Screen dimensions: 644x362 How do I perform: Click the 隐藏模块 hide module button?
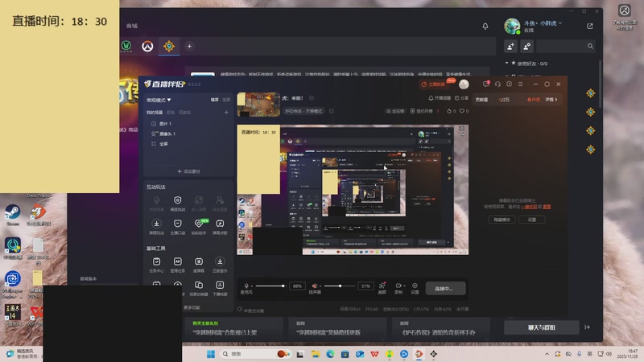pyautogui.click(x=502, y=220)
